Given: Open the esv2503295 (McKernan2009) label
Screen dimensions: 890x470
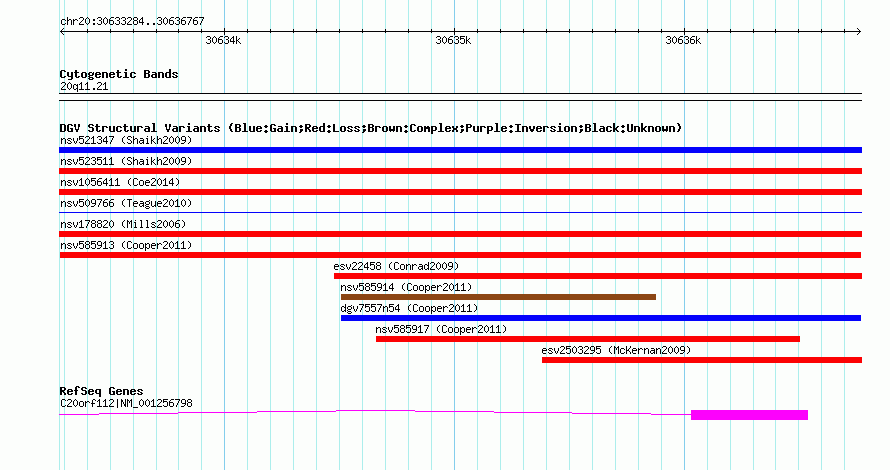Looking at the screenshot, I should tap(616, 350).
